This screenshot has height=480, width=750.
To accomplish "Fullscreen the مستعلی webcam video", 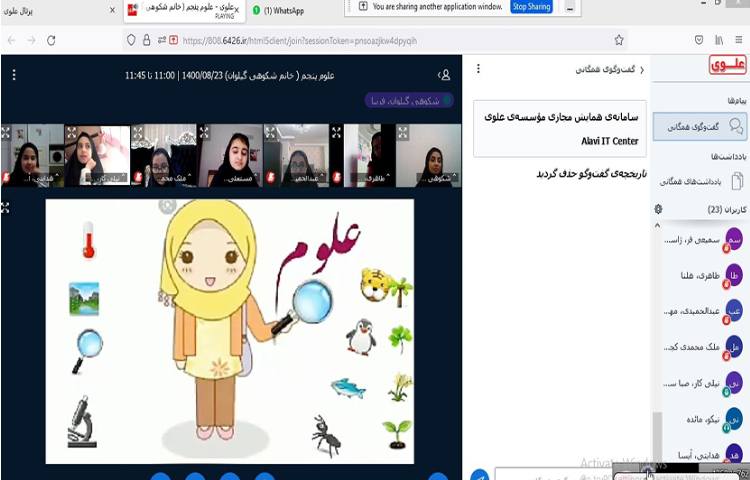I will pyautogui.click(x=204, y=132).
